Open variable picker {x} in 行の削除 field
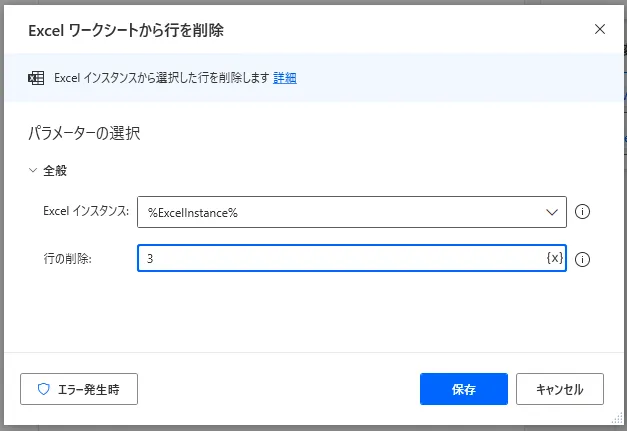Screen dimensions: 627x431 pyautogui.click(x=554, y=258)
